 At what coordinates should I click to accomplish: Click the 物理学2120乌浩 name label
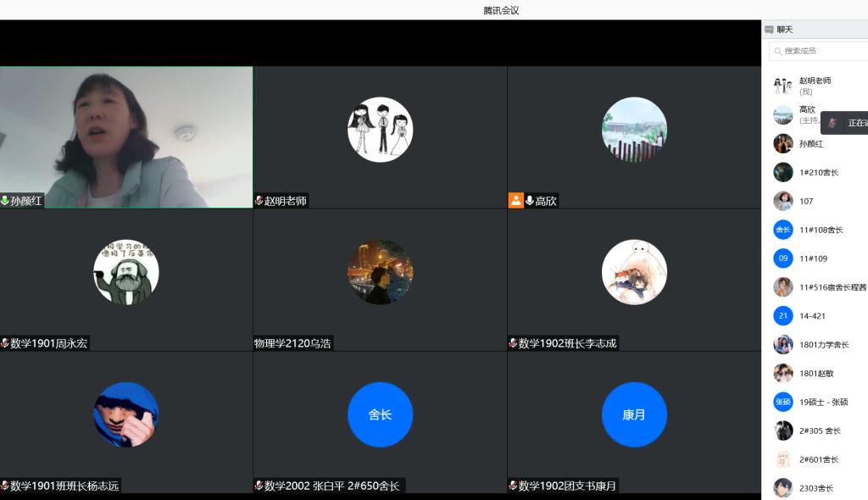293,343
